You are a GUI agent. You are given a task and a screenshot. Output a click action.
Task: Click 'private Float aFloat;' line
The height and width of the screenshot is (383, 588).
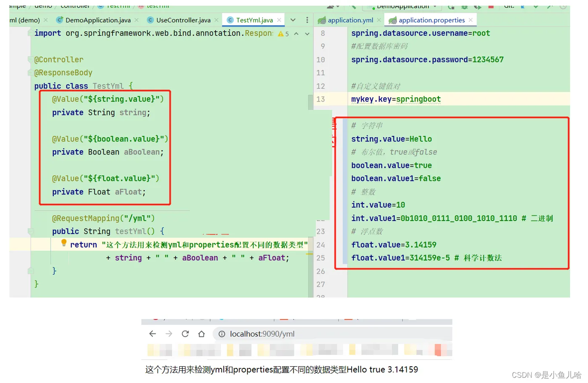99,192
